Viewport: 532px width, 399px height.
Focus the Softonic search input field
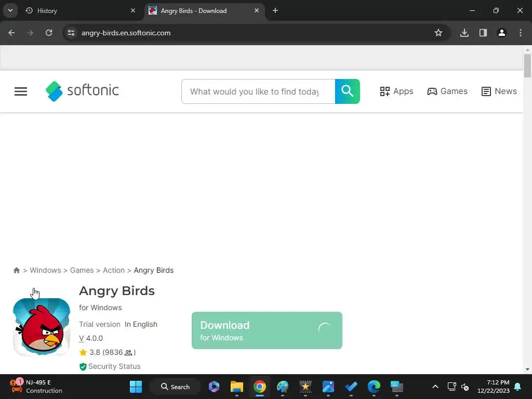coord(258,91)
